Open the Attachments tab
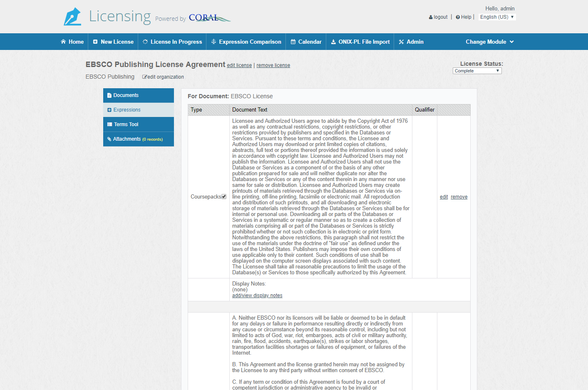This screenshot has height=390, width=588. (138, 139)
